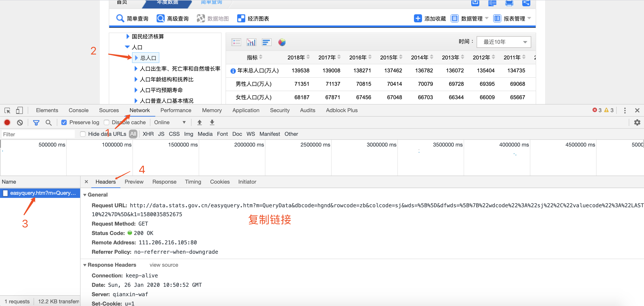
Task: Check Hide data URLs
Action: [x=83, y=134]
